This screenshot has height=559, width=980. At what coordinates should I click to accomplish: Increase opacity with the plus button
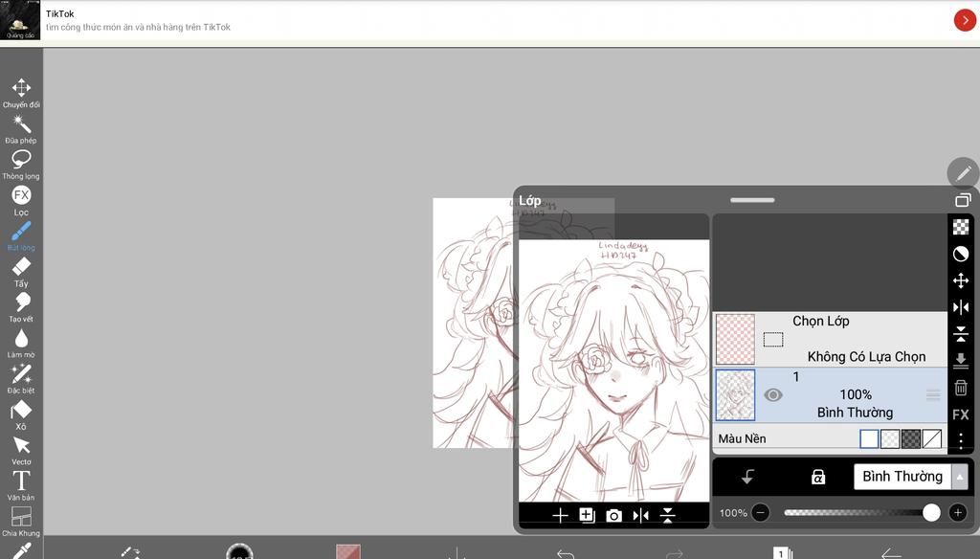[957, 513]
